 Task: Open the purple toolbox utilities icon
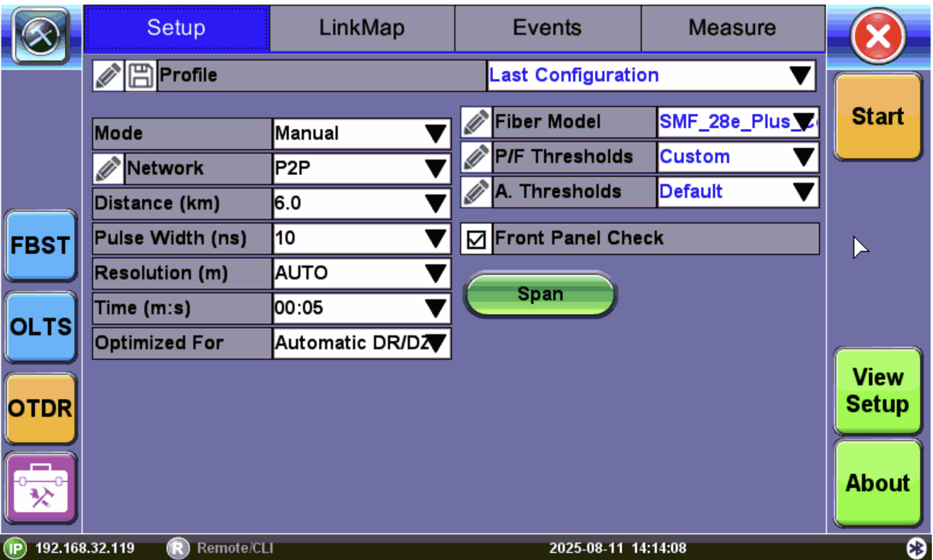pyautogui.click(x=41, y=488)
